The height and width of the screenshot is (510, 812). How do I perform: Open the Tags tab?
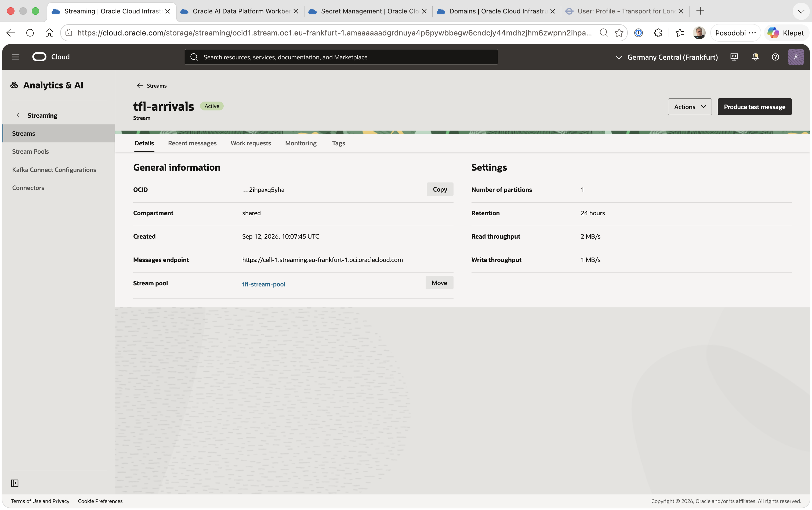(x=338, y=143)
